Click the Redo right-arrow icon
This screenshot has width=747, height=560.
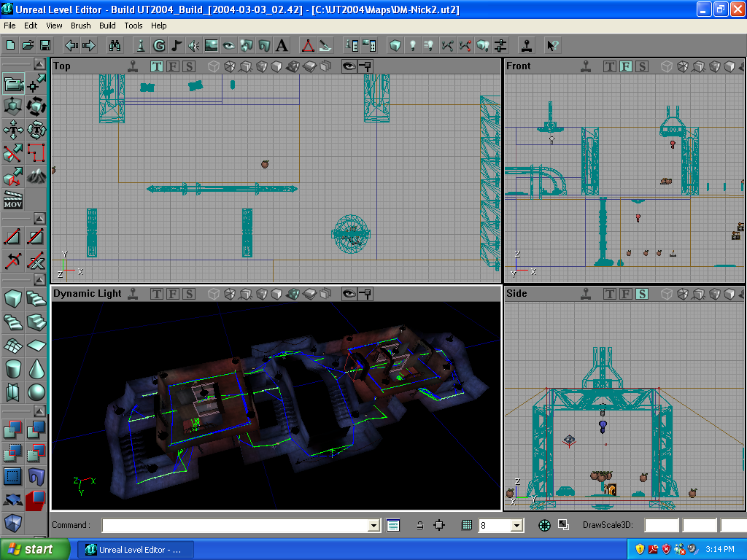[x=88, y=46]
